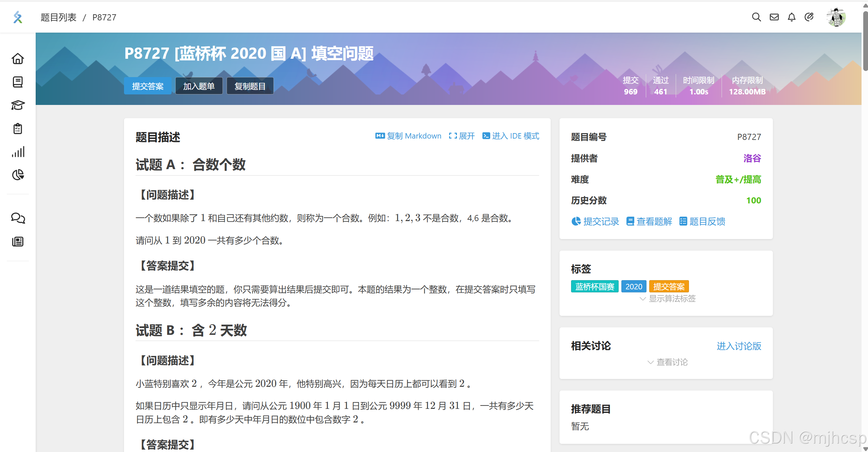Screen dimensions: 868x452
Task: Open 进入讨论版 link
Action: coord(739,346)
